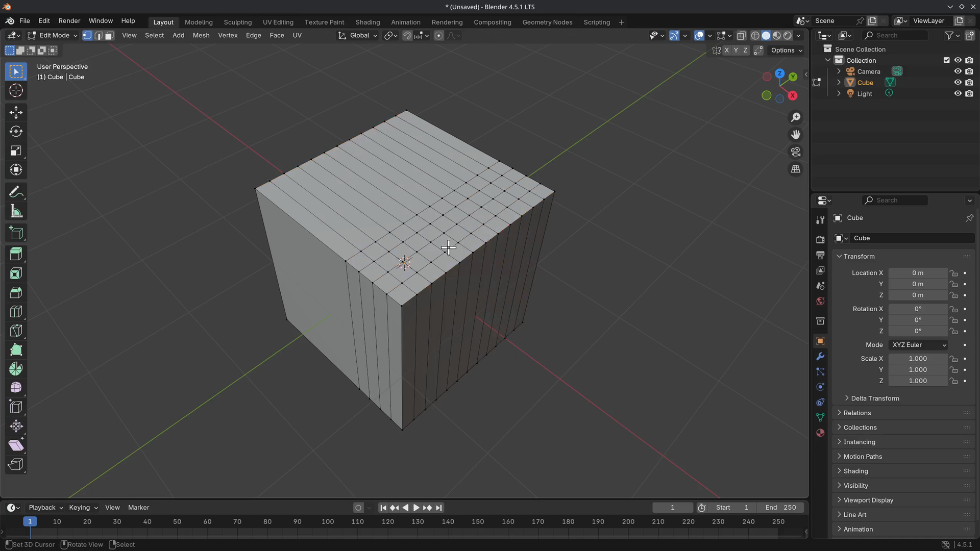Switch to face select mode
Viewport: 980px width, 551px height.
point(109,36)
